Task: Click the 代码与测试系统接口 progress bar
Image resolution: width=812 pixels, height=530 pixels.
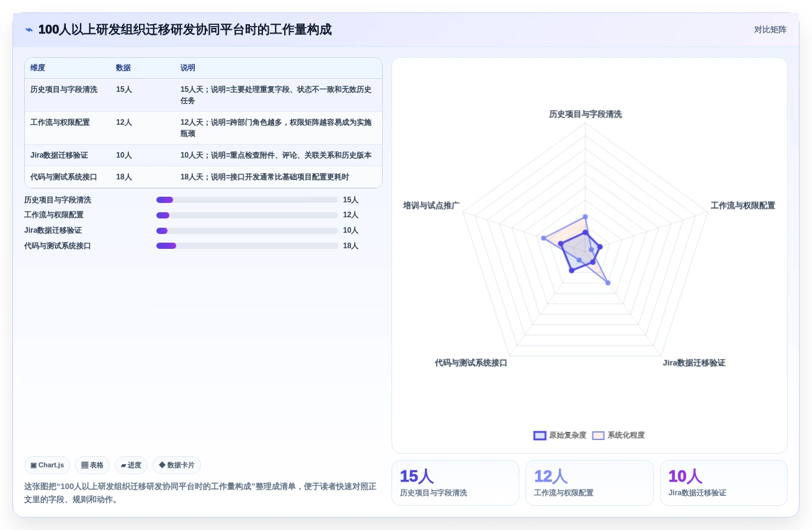Action: [x=247, y=246]
